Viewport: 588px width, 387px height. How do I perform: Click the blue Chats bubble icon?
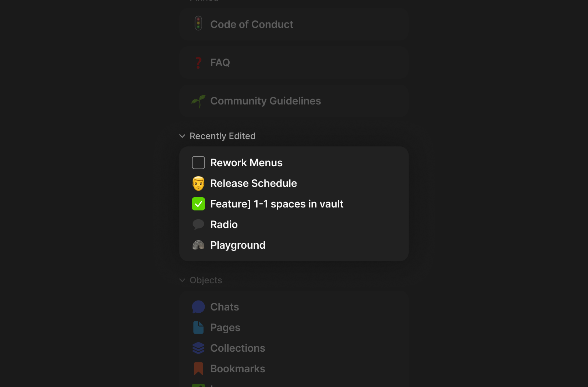pyautogui.click(x=198, y=307)
